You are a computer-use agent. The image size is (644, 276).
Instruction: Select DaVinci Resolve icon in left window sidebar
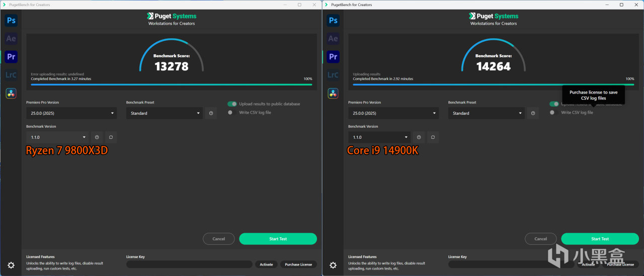11,93
